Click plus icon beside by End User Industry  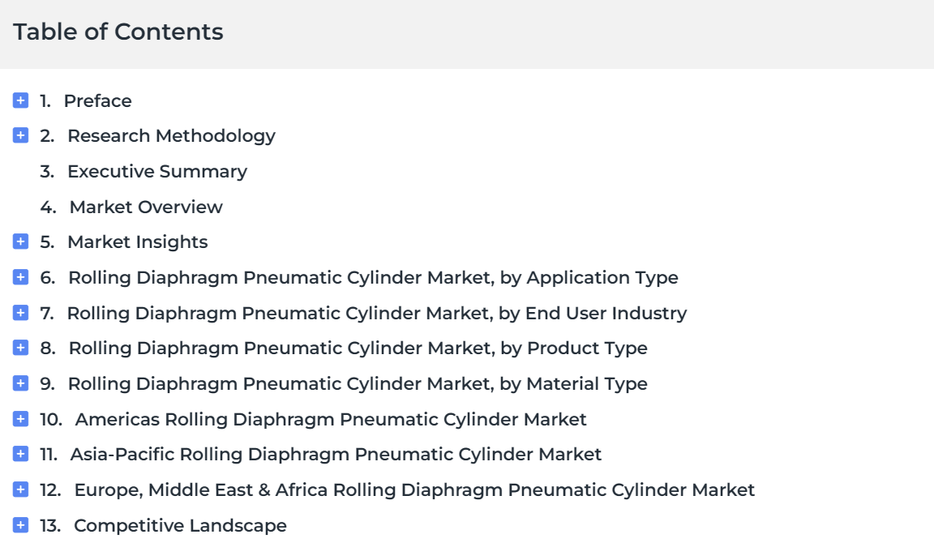(20, 313)
